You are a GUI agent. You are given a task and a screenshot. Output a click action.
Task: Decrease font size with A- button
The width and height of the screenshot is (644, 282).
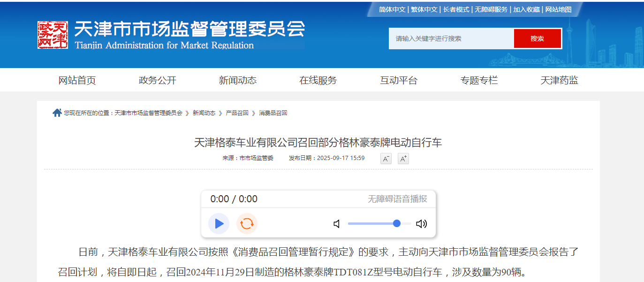(x=386, y=159)
